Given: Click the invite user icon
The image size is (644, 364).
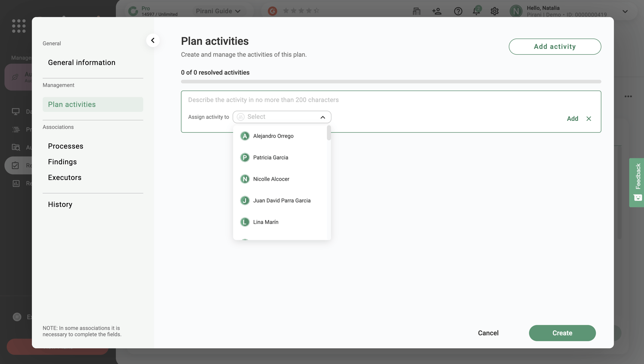Looking at the screenshot, I should click(437, 11).
